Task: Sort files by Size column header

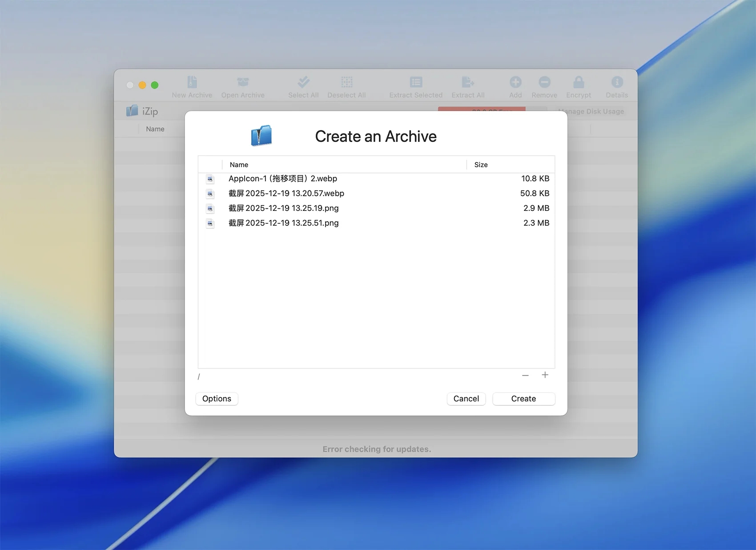Action: point(481,165)
